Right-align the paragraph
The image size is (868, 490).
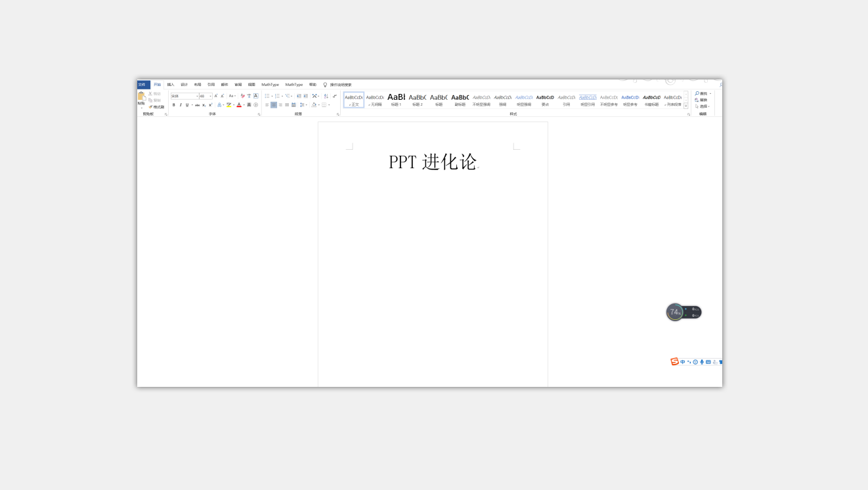pos(280,105)
